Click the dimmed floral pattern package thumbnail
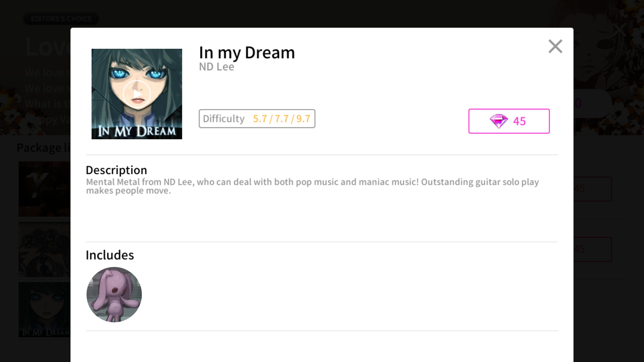Screen dimensions: 644x362 pyautogui.click(x=45, y=249)
